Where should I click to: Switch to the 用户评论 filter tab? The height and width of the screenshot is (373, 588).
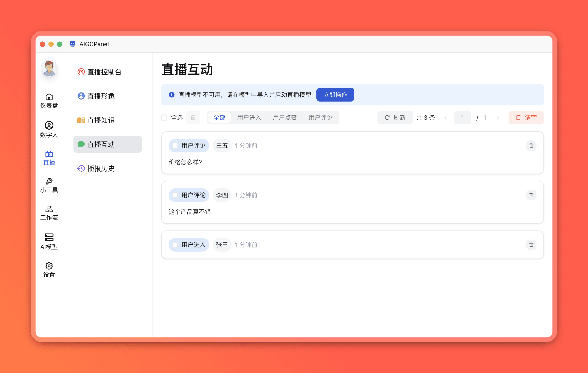click(x=321, y=118)
